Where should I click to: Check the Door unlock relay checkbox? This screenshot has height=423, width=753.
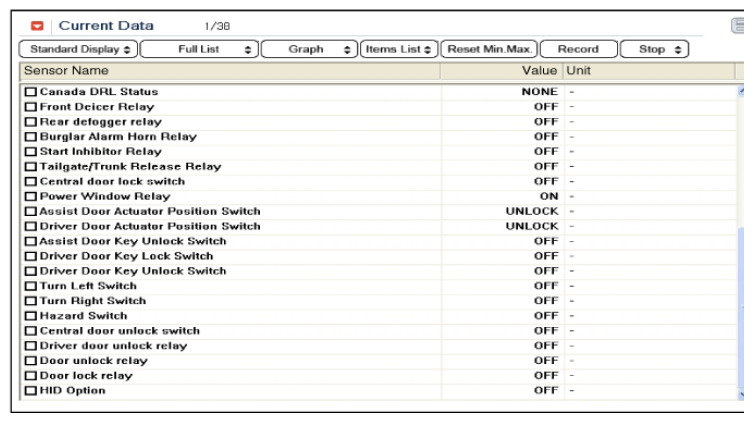click(31, 361)
